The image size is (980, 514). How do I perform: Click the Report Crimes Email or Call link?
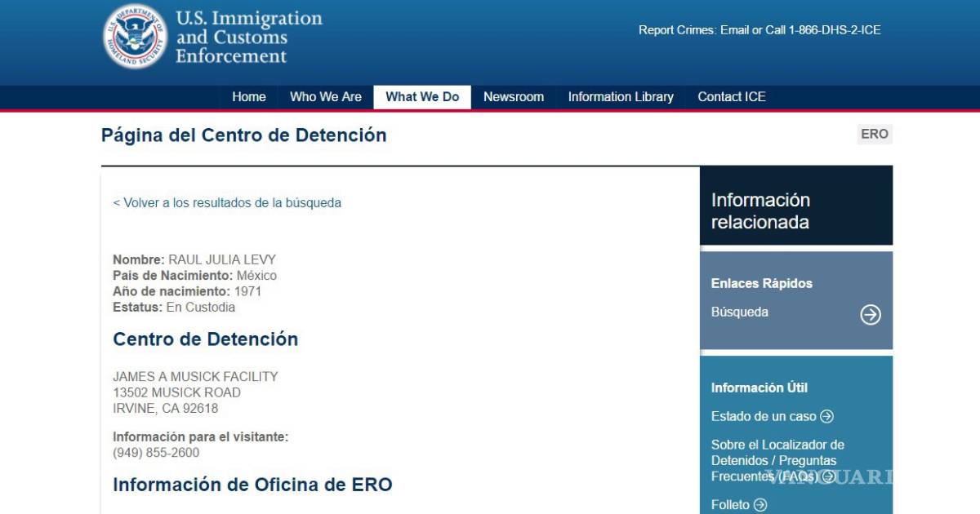click(759, 30)
